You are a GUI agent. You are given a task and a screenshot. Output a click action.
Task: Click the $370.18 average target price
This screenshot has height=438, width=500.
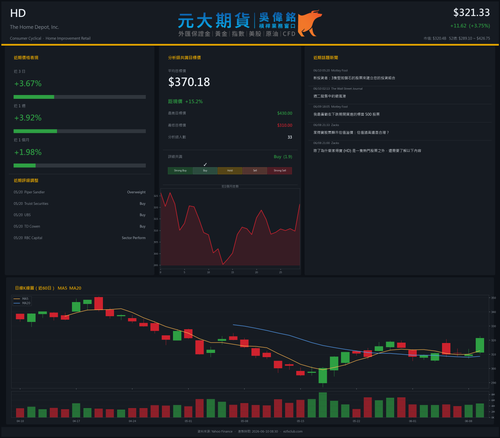click(189, 82)
